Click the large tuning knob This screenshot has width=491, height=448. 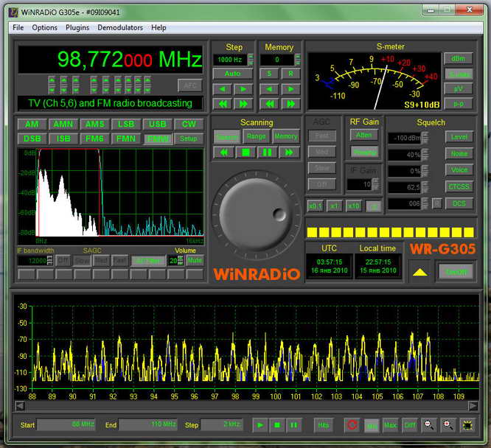point(253,214)
